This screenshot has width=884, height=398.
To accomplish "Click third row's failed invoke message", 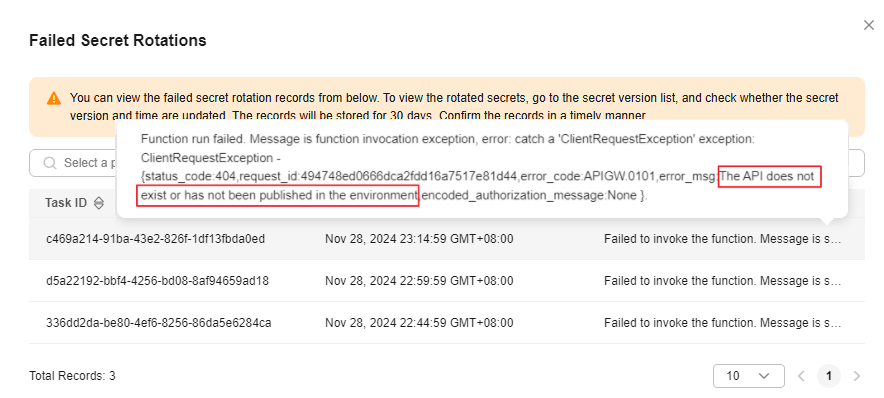I will pyautogui.click(x=723, y=323).
